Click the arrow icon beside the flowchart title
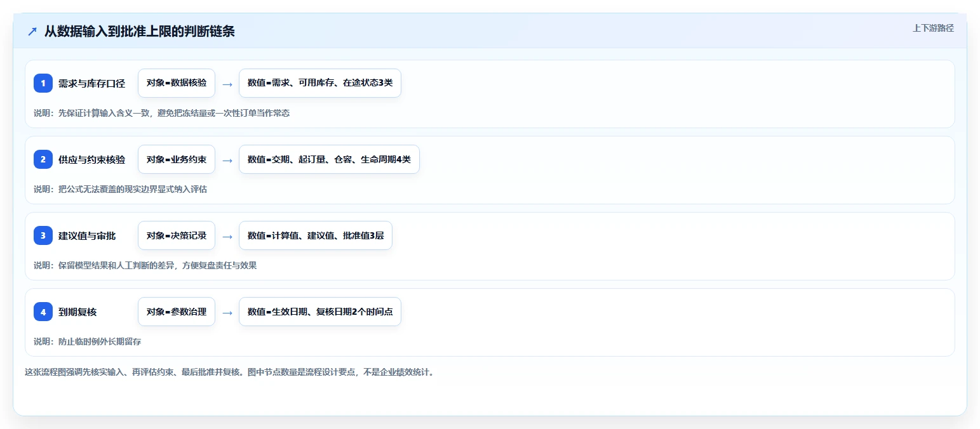This screenshot has height=429, width=980. click(x=32, y=31)
